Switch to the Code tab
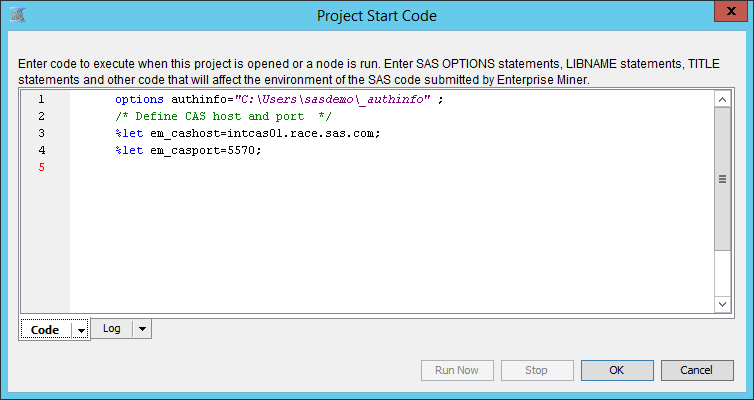 pyautogui.click(x=46, y=329)
